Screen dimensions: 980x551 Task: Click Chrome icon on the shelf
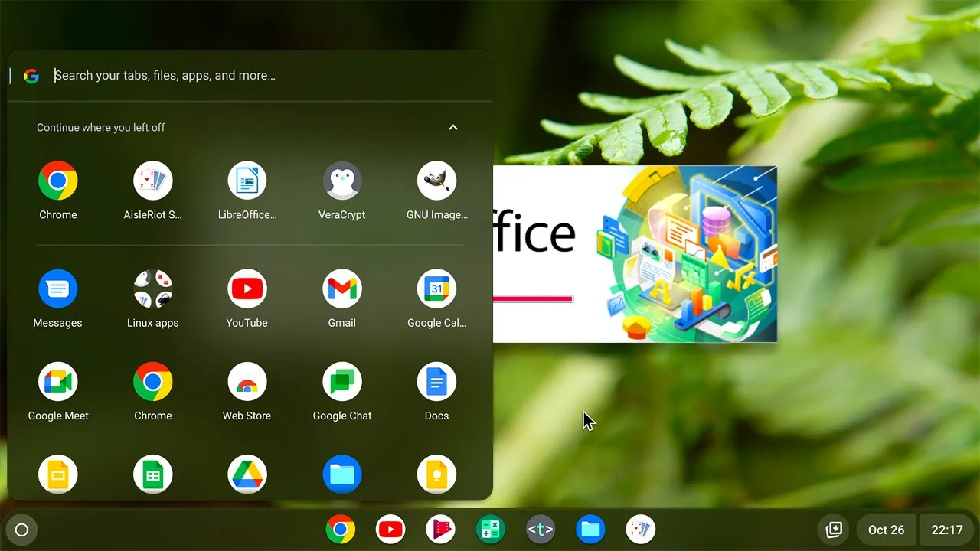click(341, 530)
